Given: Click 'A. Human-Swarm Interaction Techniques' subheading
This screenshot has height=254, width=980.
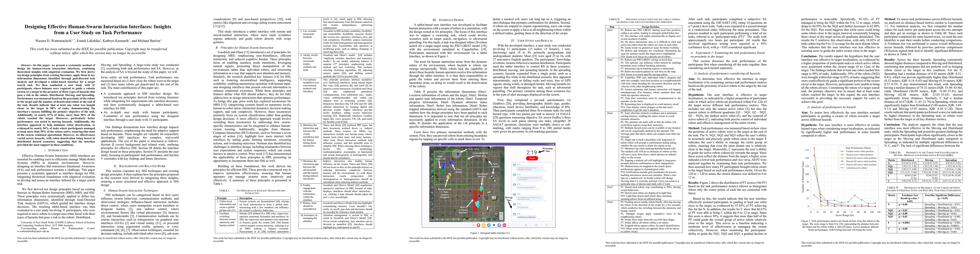Looking at the screenshot, I should (131, 190).
